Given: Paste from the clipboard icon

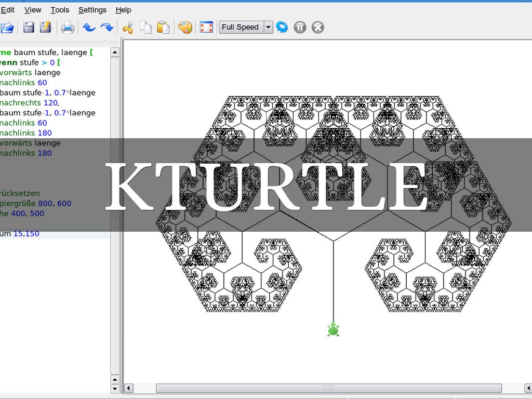Looking at the screenshot, I should pyautogui.click(x=163, y=28).
